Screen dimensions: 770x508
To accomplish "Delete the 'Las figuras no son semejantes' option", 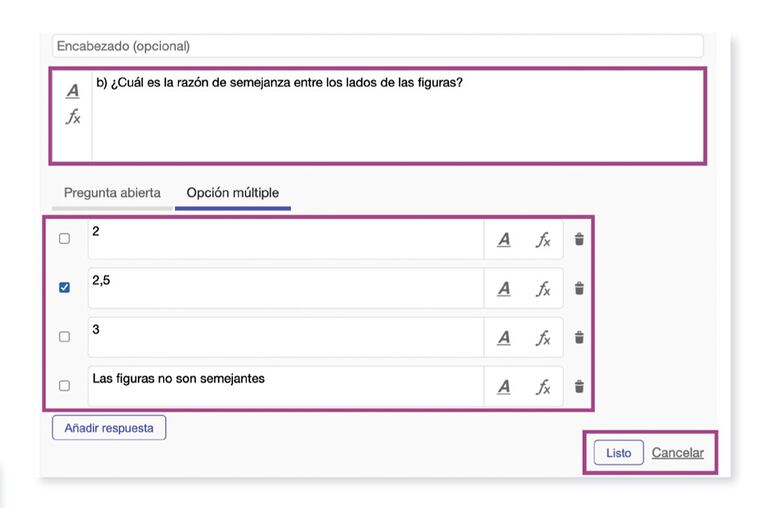I will [x=579, y=386].
